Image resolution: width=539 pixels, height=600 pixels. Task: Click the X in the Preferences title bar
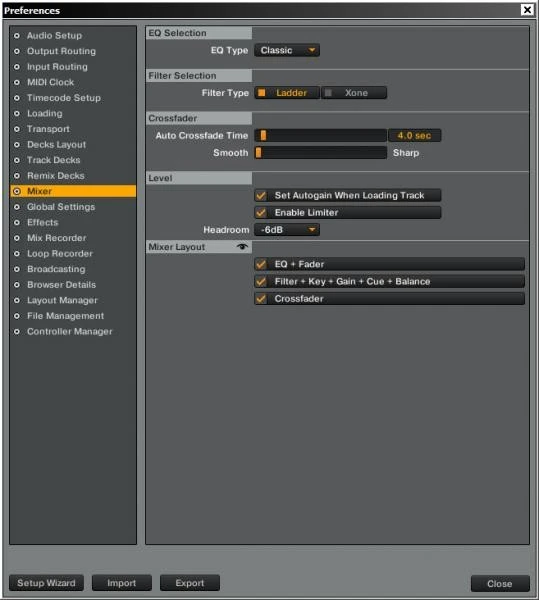527,10
